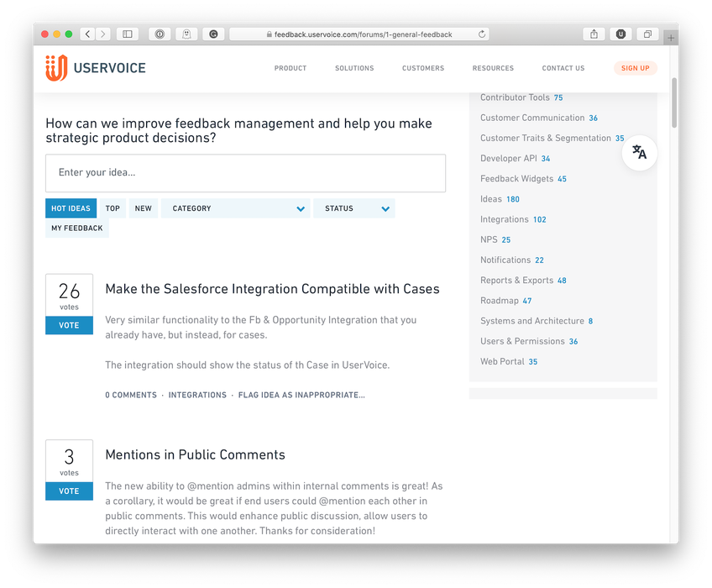Open the My Feedback tab
This screenshot has height=588, width=712.
76,228
